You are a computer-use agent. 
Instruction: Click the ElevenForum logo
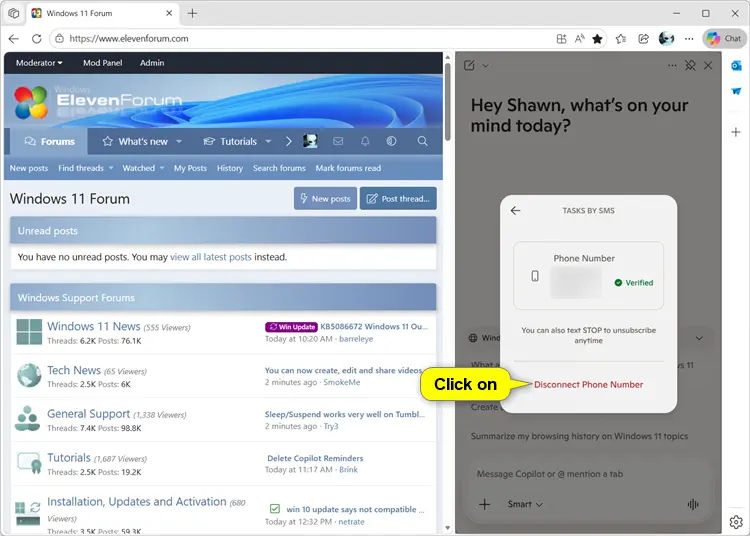98,101
